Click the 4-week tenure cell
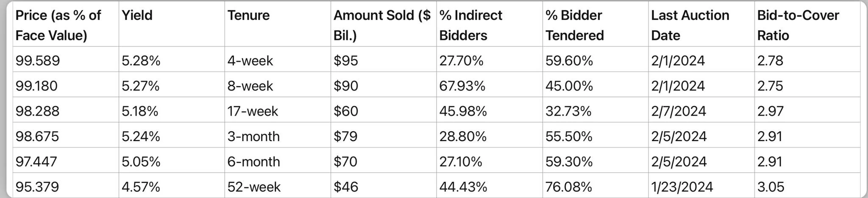868x198 pixels. pos(250,61)
